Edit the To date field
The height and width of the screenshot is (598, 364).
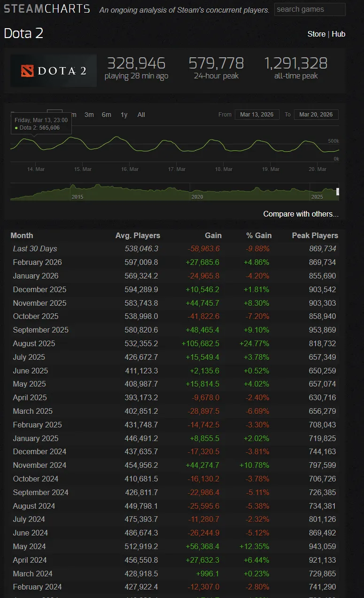[x=316, y=115]
